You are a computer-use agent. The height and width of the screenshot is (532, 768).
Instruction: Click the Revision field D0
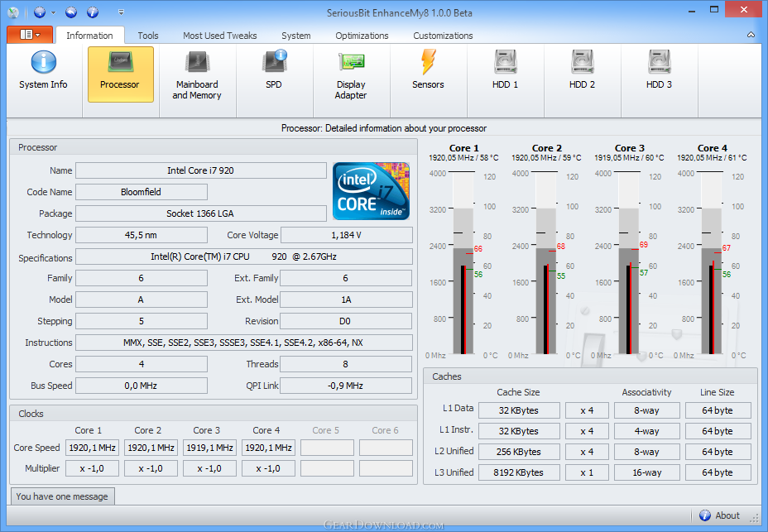click(x=346, y=321)
